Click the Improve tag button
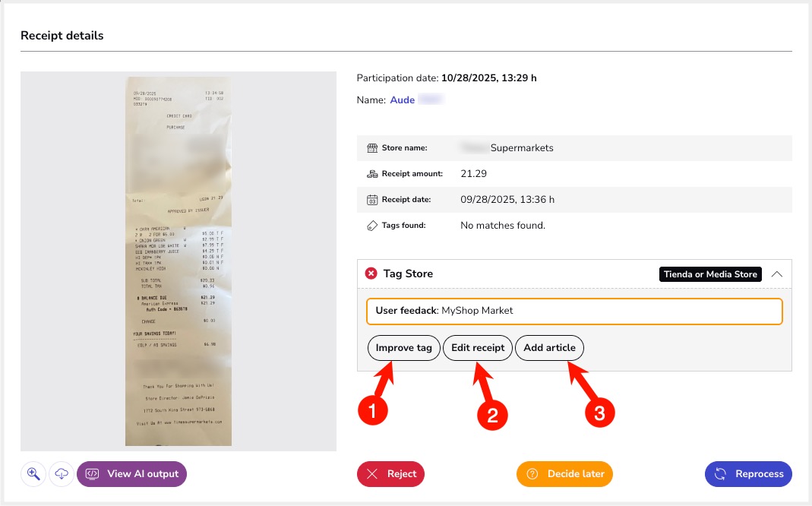Screen dimensions: 812x506 pyautogui.click(x=403, y=348)
